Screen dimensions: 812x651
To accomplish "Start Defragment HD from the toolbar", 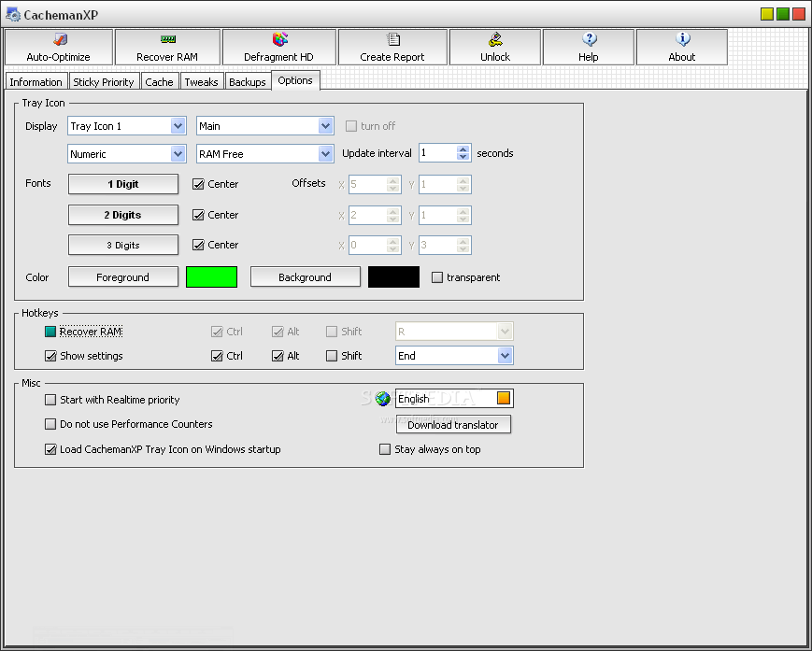I will (279, 47).
